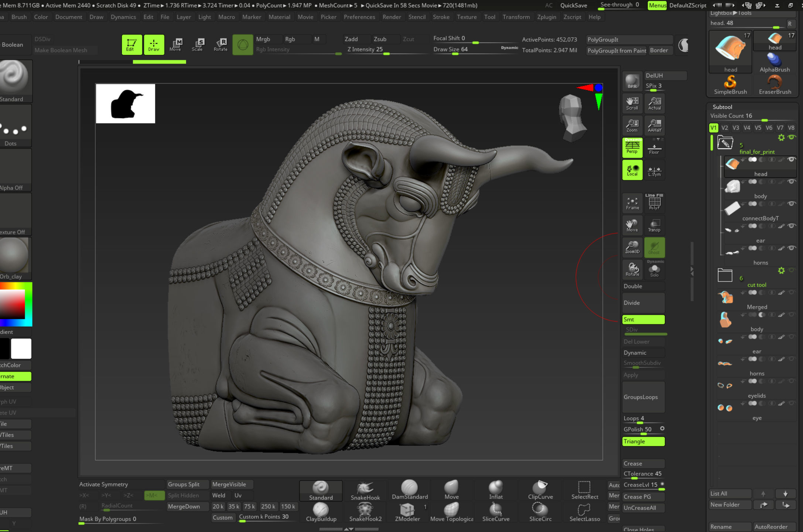The width and height of the screenshot is (803, 532).
Task: Click the Divide button
Action: [x=643, y=303]
